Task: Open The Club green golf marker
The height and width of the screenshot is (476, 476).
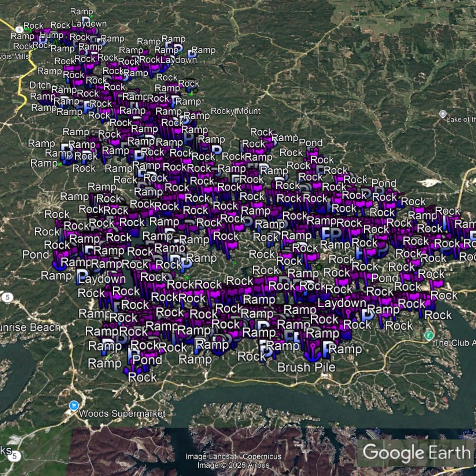Action: 429,335
